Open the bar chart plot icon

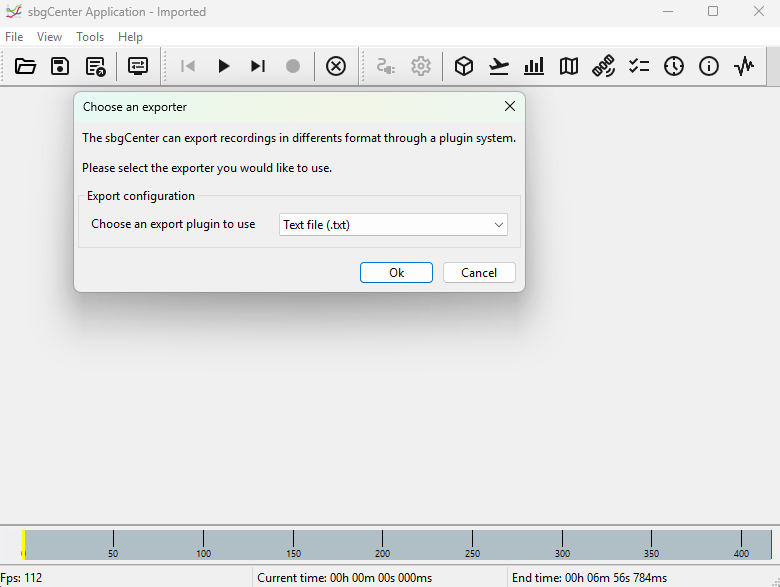coord(534,66)
